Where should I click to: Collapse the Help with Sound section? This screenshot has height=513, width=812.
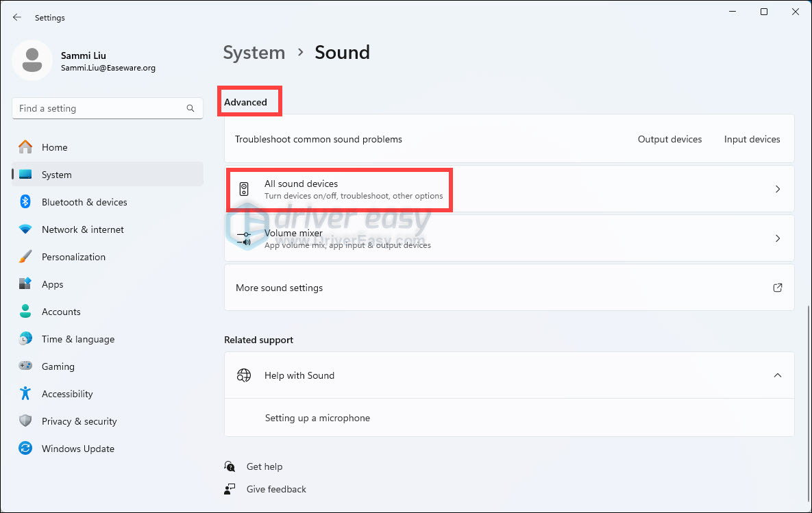(777, 375)
